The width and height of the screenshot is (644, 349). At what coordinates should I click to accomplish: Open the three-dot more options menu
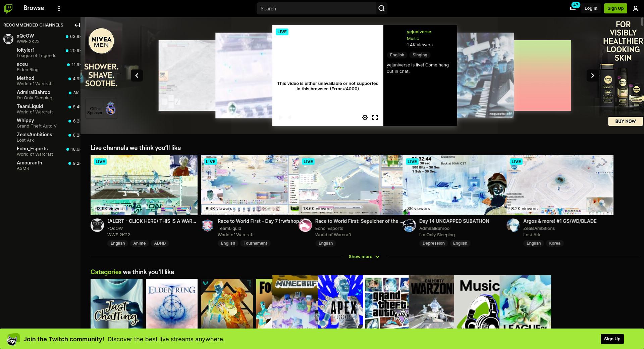click(59, 8)
